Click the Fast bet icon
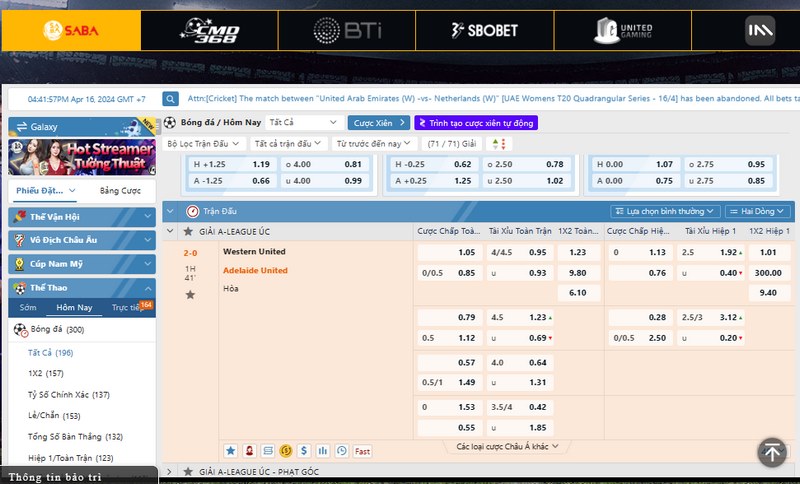 (362, 451)
